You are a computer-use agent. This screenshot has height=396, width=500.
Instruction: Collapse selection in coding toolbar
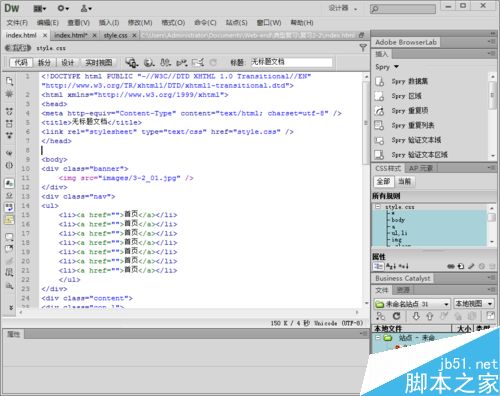coord(9,123)
